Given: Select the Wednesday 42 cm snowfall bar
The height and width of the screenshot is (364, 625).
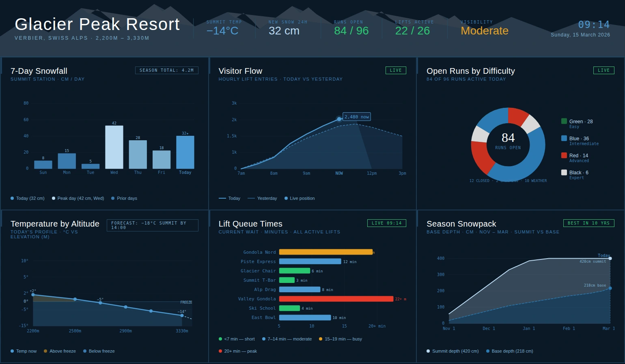Looking at the screenshot, I should coord(114,146).
